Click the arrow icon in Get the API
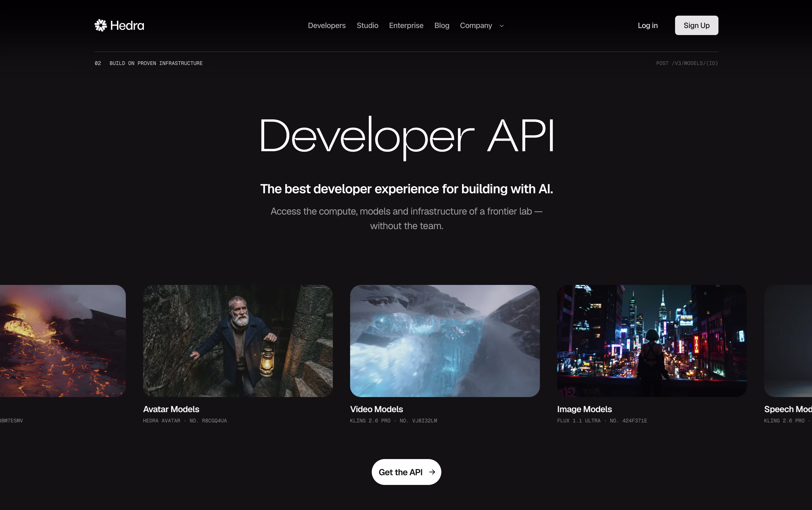The height and width of the screenshot is (510, 812). pos(432,472)
